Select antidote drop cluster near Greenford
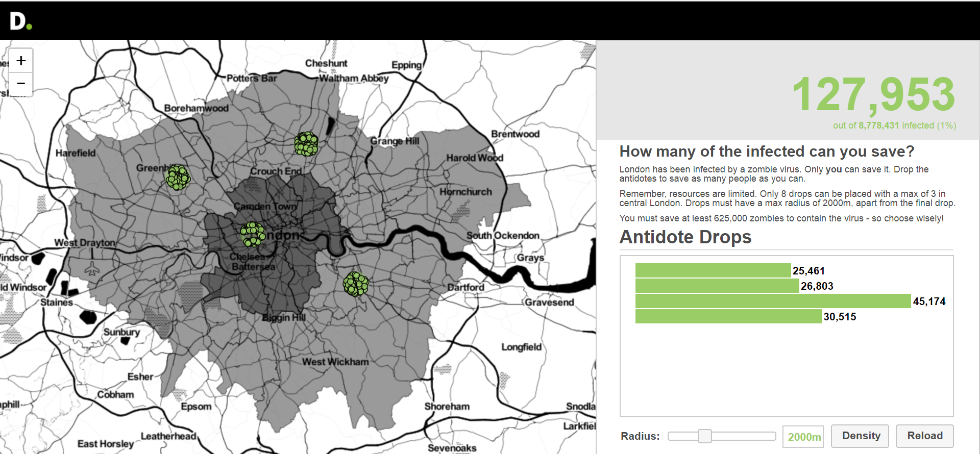Viewport: 980px width, 454px height. [178, 178]
